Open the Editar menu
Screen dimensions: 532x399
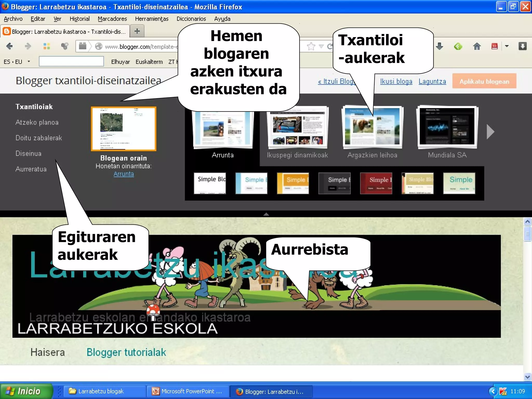pos(38,19)
